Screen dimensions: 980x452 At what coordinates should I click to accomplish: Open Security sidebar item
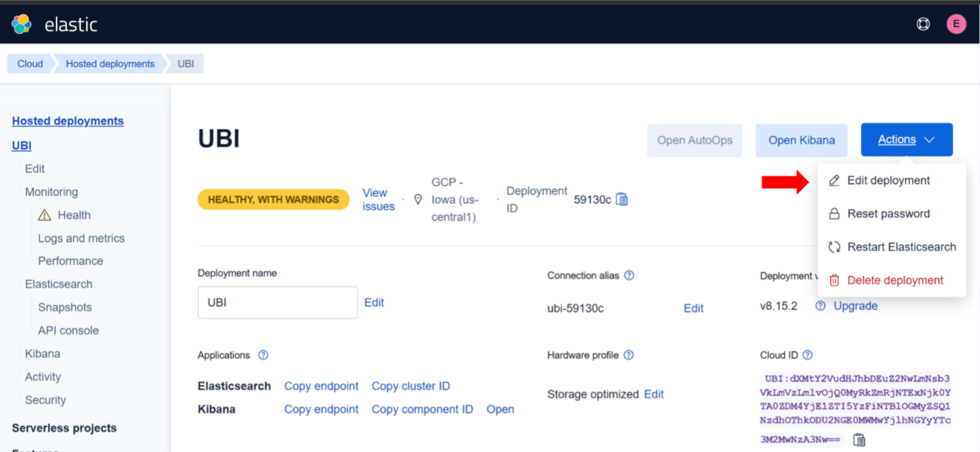(x=46, y=400)
